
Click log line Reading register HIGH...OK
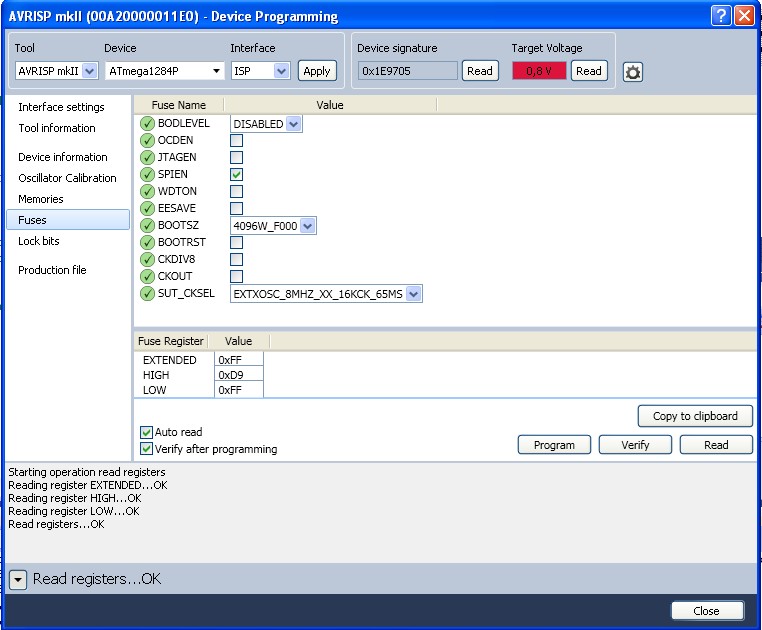(75, 498)
